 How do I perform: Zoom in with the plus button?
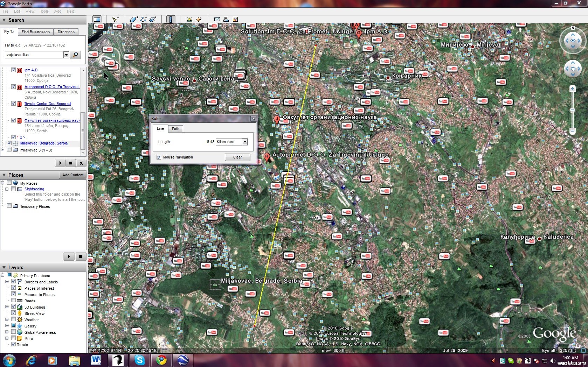pos(573,89)
